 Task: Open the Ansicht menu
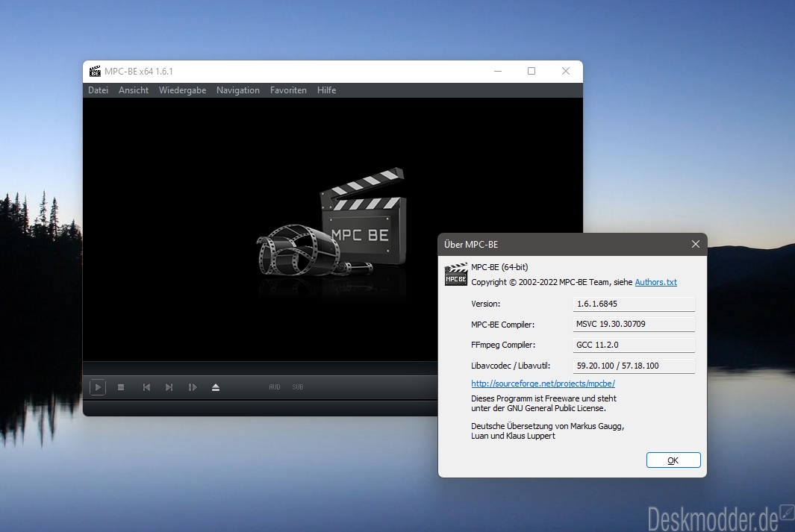(x=134, y=90)
